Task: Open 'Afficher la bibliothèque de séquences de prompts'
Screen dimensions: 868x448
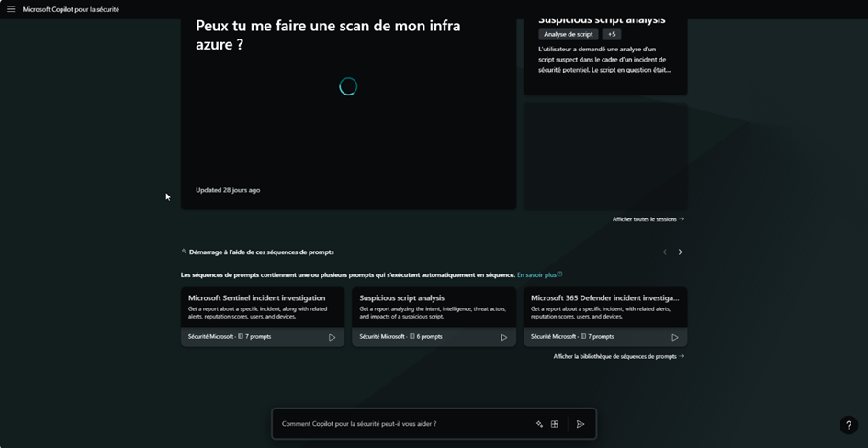Action: [618, 356]
